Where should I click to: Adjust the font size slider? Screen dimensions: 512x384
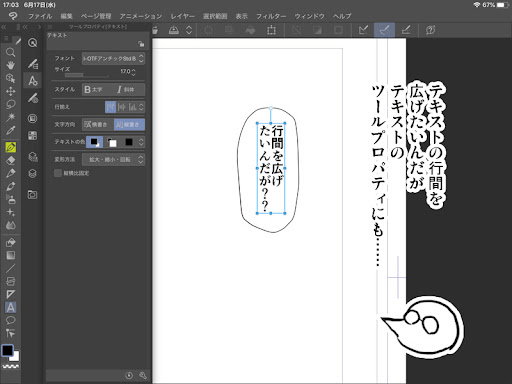(87, 76)
